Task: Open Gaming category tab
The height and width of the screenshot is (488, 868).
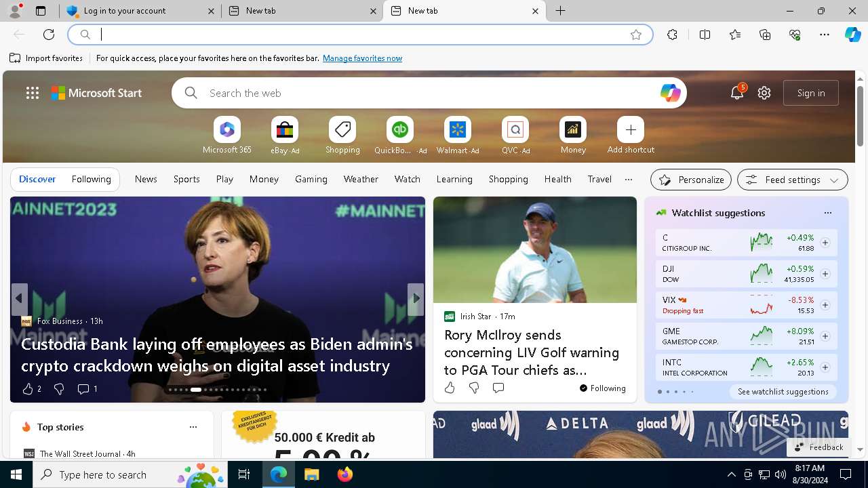Action: tap(311, 179)
